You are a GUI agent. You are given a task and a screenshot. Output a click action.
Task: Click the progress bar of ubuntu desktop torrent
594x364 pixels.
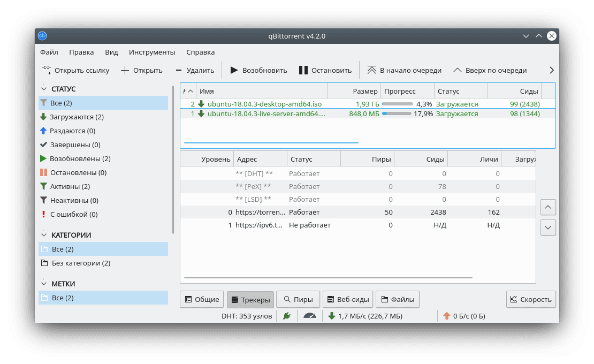point(398,104)
